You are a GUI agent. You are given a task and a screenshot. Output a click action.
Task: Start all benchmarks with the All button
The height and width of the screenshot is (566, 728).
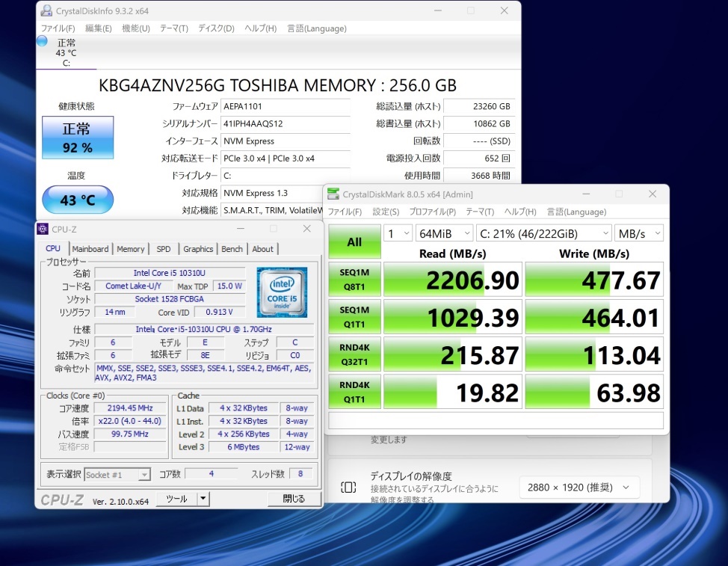point(354,242)
